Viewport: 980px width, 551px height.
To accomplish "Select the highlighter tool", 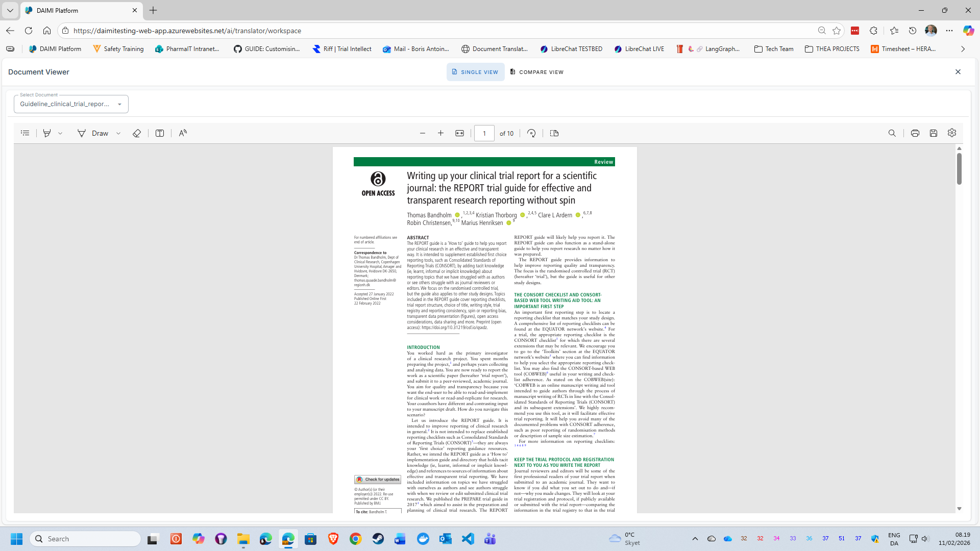I will (47, 133).
